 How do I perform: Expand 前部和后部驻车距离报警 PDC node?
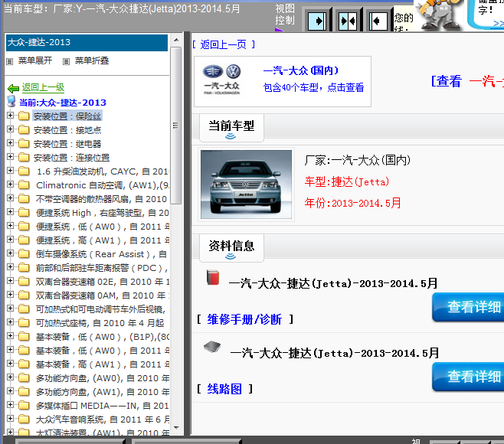click(x=10, y=267)
